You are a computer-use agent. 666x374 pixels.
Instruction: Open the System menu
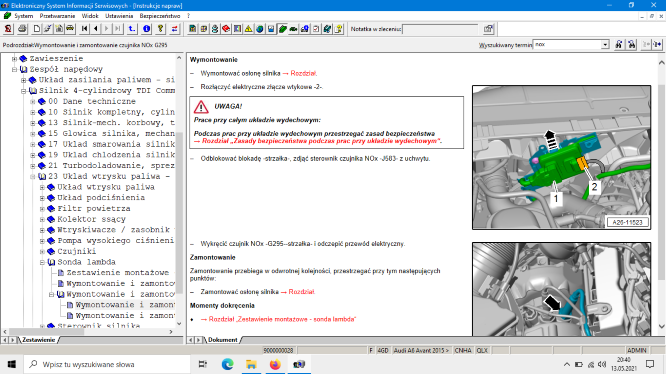pos(23,16)
